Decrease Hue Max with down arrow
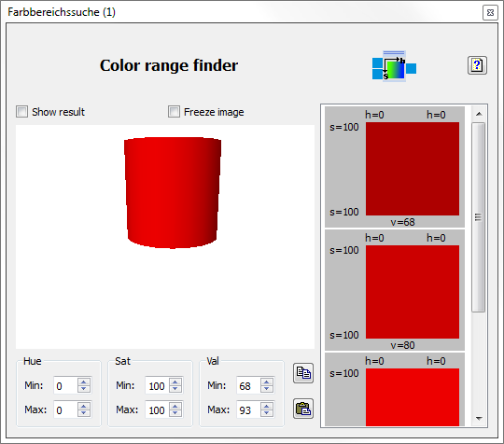This screenshot has height=444, width=504. tap(84, 413)
